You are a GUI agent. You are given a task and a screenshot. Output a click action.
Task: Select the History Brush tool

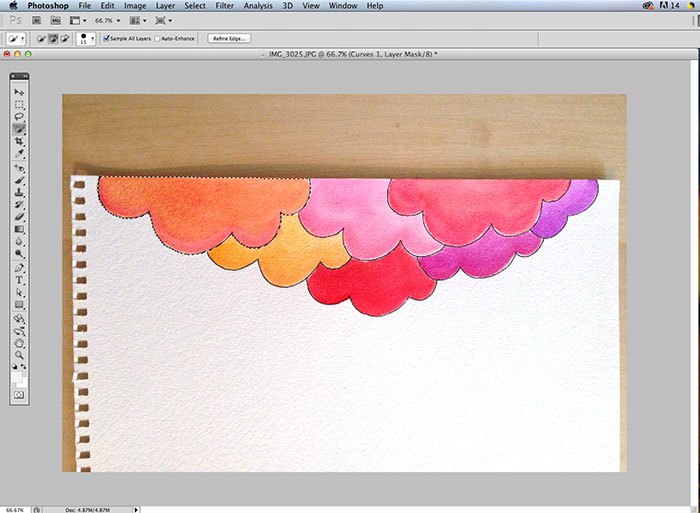click(x=19, y=204)
